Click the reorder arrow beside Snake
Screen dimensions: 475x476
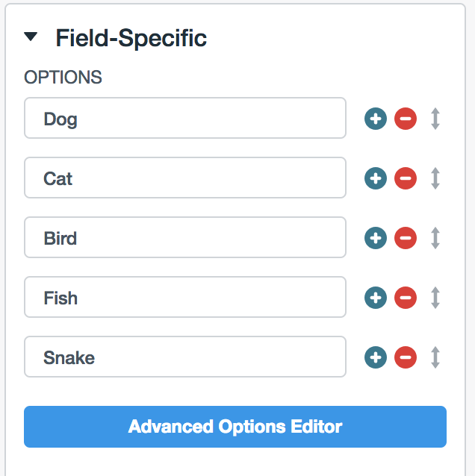tap(435, 357)
